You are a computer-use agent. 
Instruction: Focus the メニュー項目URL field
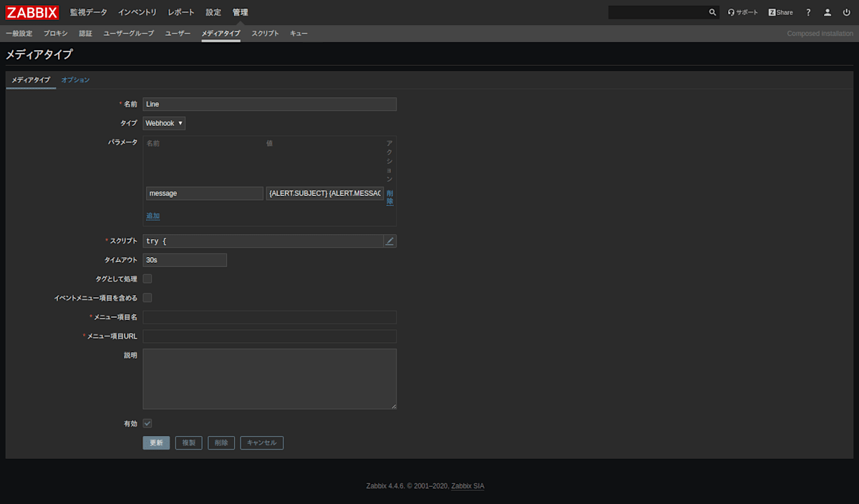(270, 336)
